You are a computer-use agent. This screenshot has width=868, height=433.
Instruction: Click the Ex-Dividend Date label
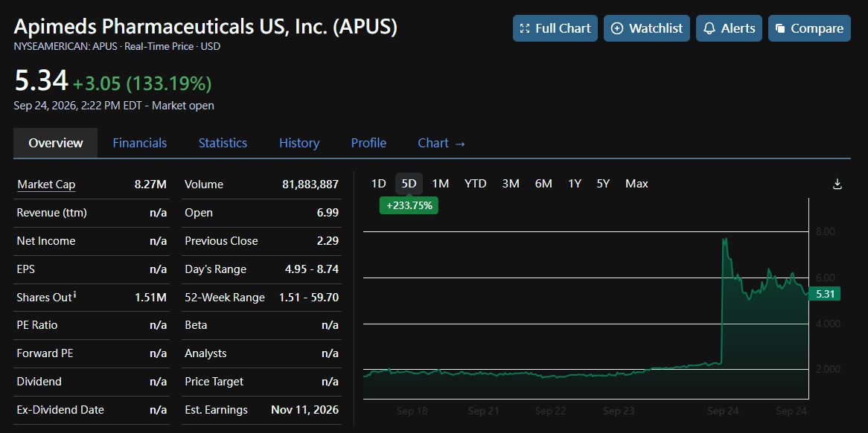pos(60,410)
